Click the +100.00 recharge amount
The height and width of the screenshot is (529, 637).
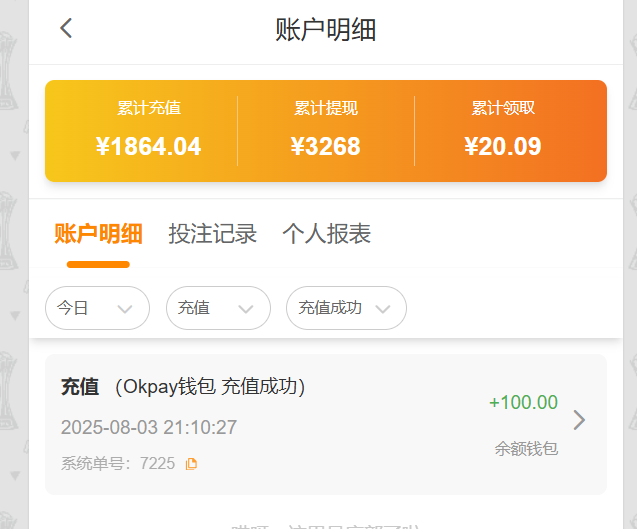[x=523, y=403]
